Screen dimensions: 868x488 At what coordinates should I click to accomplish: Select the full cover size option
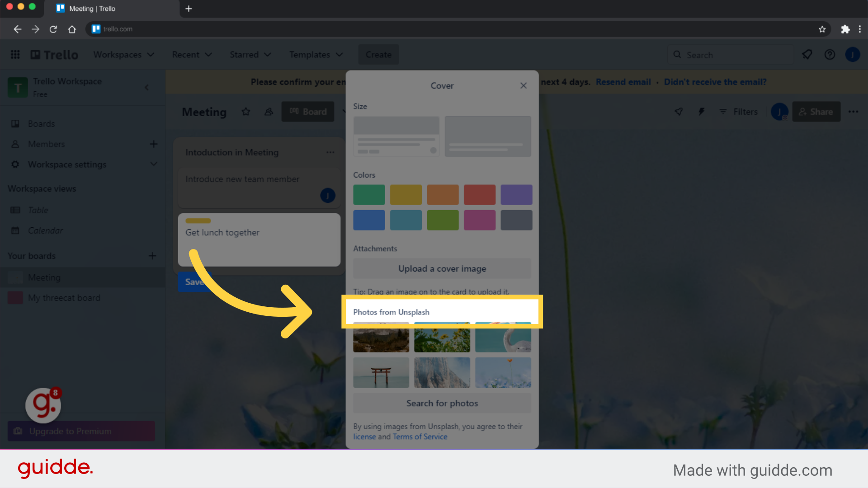(488, 136)
